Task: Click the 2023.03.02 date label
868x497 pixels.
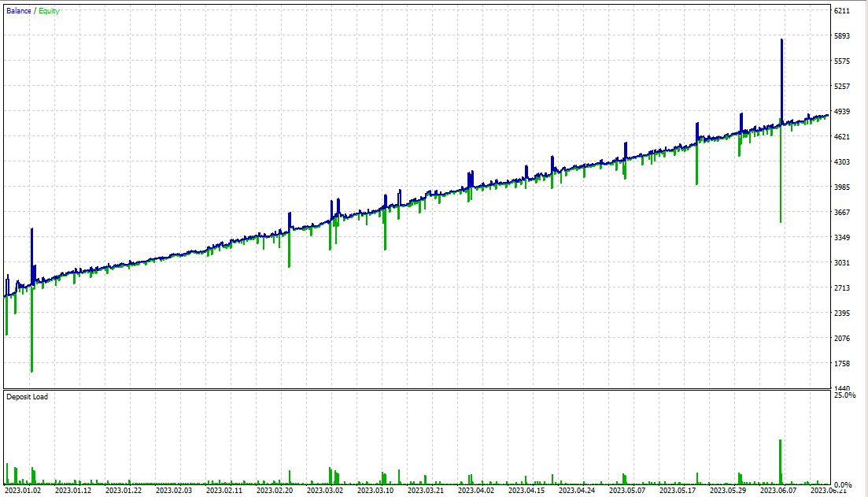Action: [x=325, y=491]
